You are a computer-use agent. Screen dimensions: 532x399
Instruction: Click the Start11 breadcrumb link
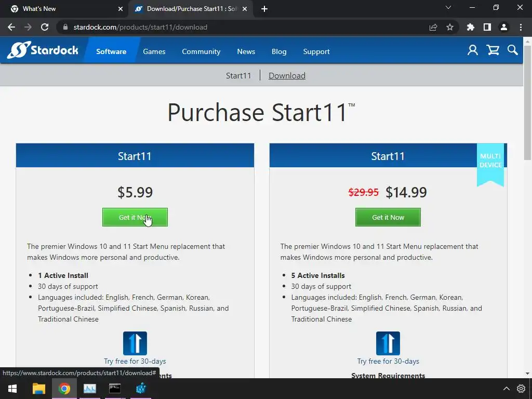238,76
